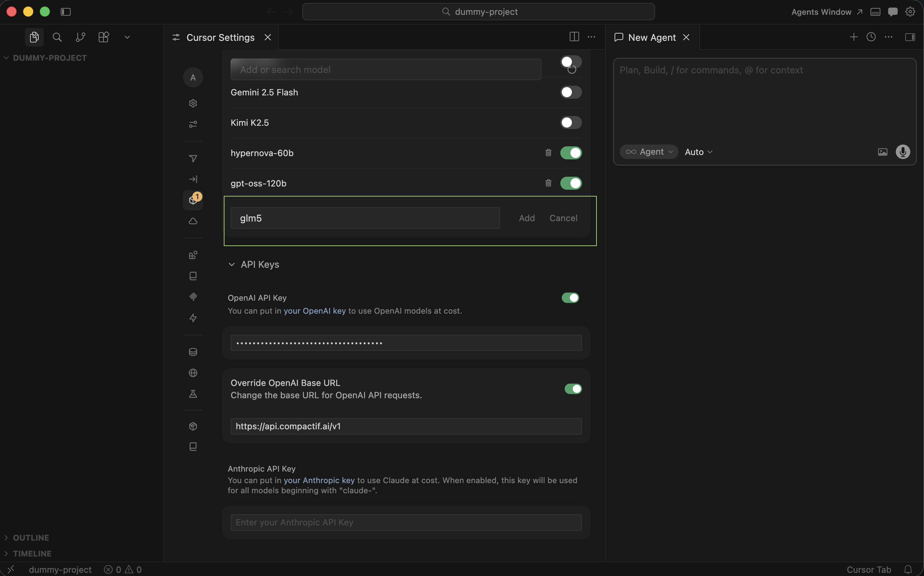Open the Search view in activity bar
The width and height of the screenshot is (924, 576).
click(57, 37)
